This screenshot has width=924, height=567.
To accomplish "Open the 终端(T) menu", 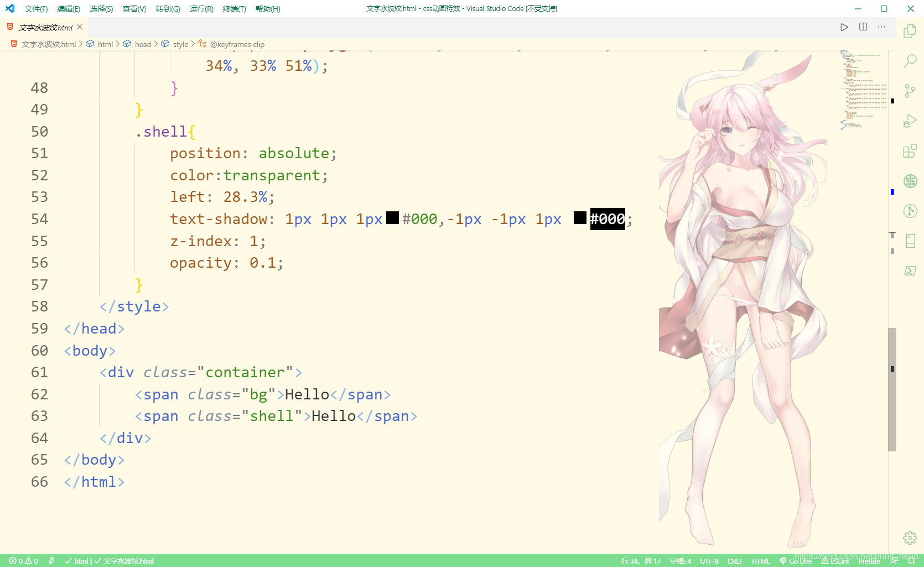I will 235,9.
